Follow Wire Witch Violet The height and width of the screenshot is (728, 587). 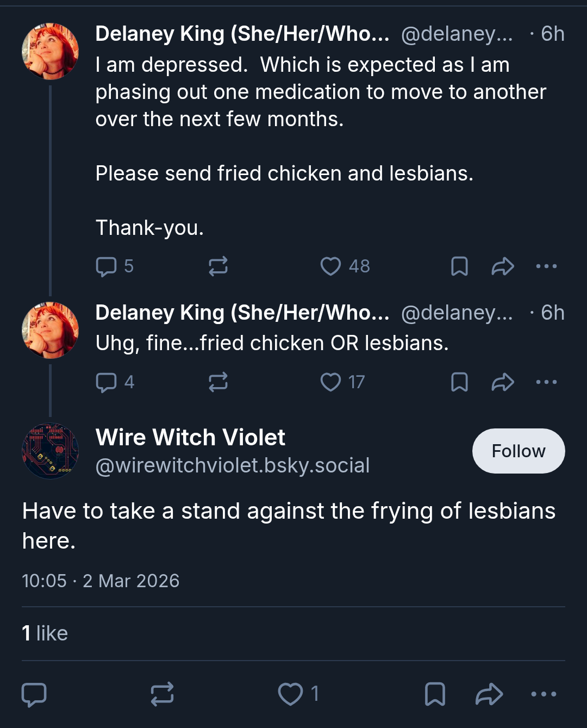click(519, 451)
